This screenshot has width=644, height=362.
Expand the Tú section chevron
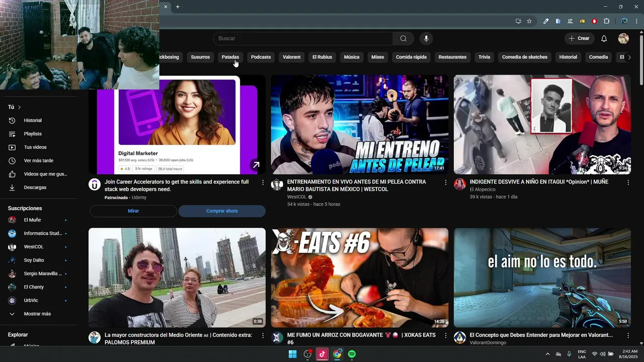pyautogui.click(x=20, y=107)
